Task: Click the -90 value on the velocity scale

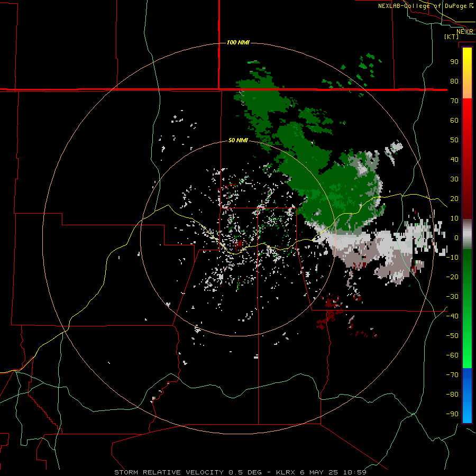Action: click(452, 414)
